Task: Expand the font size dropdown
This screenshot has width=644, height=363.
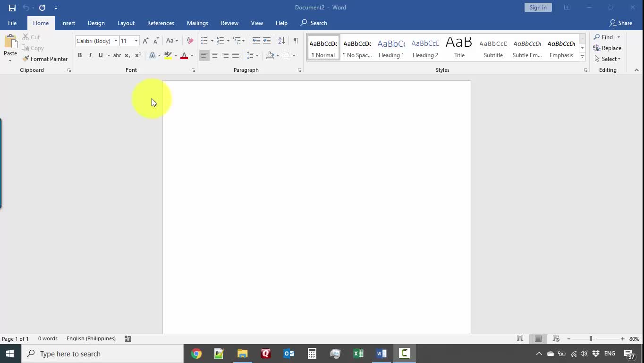Action: pos(136,41)
